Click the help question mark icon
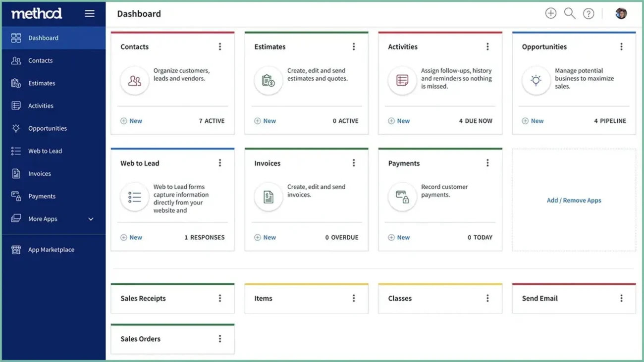Image resolution: width=644 pixels, height=362 pixels. coord(589,13)
